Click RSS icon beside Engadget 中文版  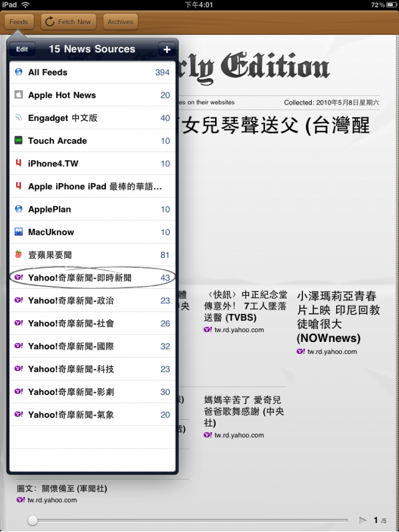tap(19, 117)
